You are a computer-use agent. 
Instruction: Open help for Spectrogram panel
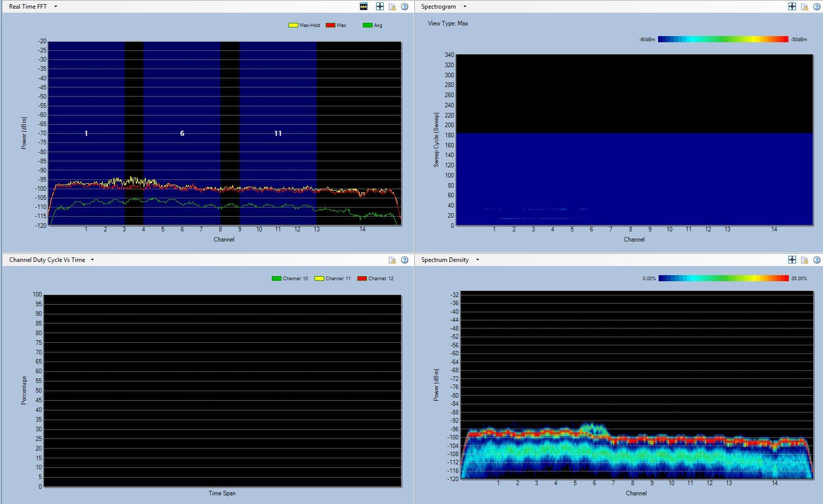(x=817, y=7)
